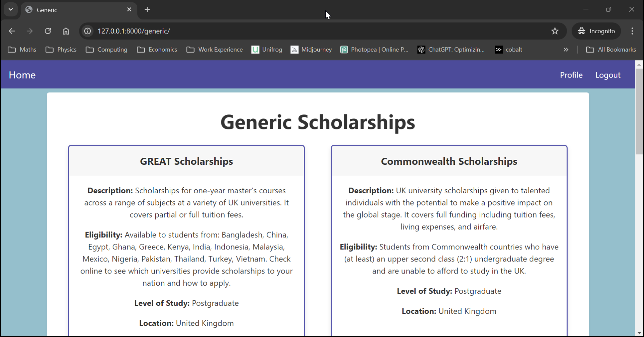The image size is (644, 337).
Task: Open the Midjourney bookmark
Action: pyautogui.click(x=311, y=50)
